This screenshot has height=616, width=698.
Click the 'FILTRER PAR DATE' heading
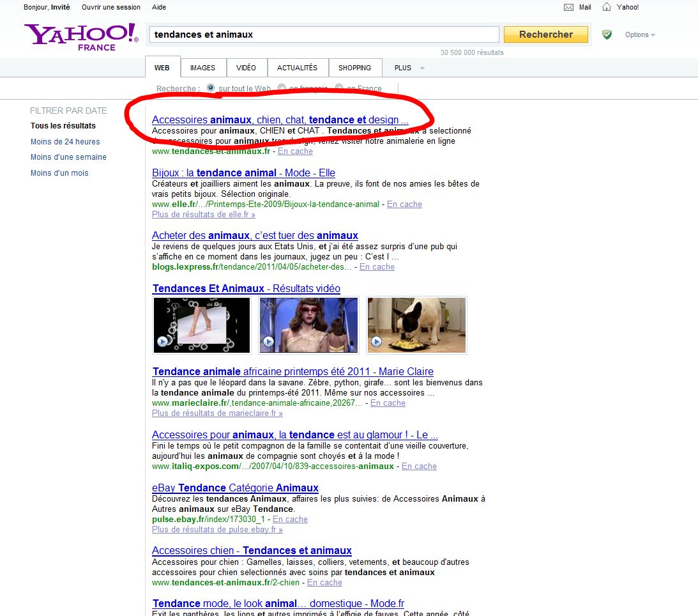[68, 111]
